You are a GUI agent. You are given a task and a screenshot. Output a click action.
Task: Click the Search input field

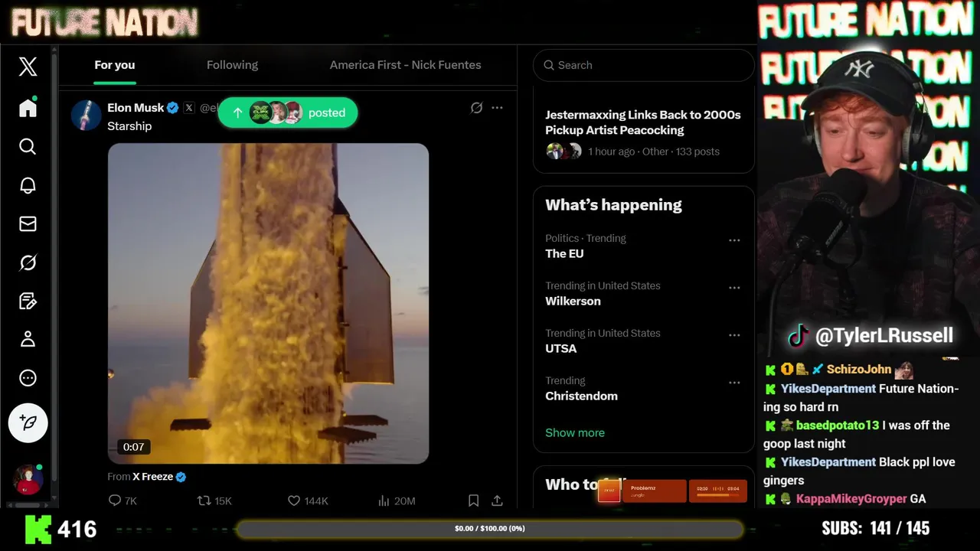click(x=644, y=65)
